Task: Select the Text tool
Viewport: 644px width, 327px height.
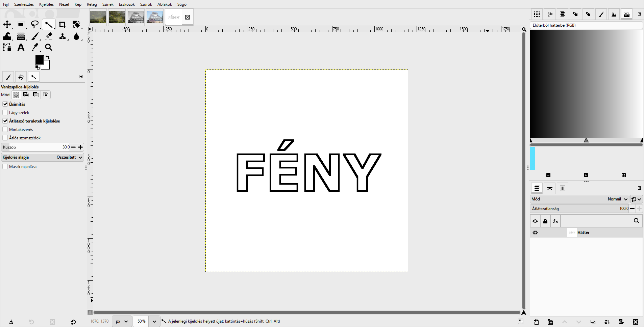Action: tap(21, 48)
